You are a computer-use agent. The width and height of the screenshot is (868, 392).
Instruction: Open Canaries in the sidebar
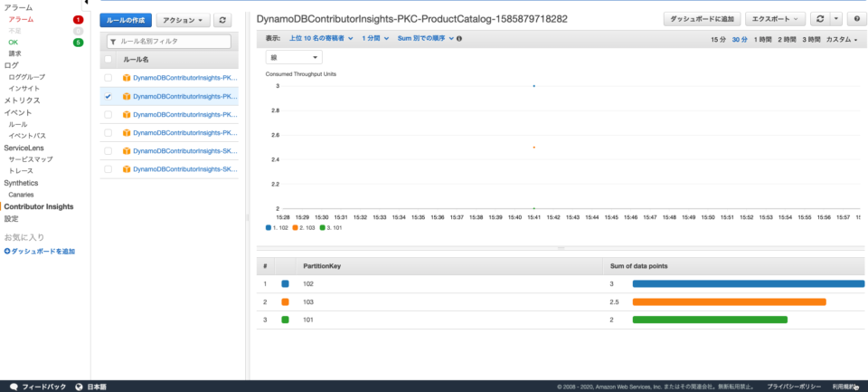point(21,195)
